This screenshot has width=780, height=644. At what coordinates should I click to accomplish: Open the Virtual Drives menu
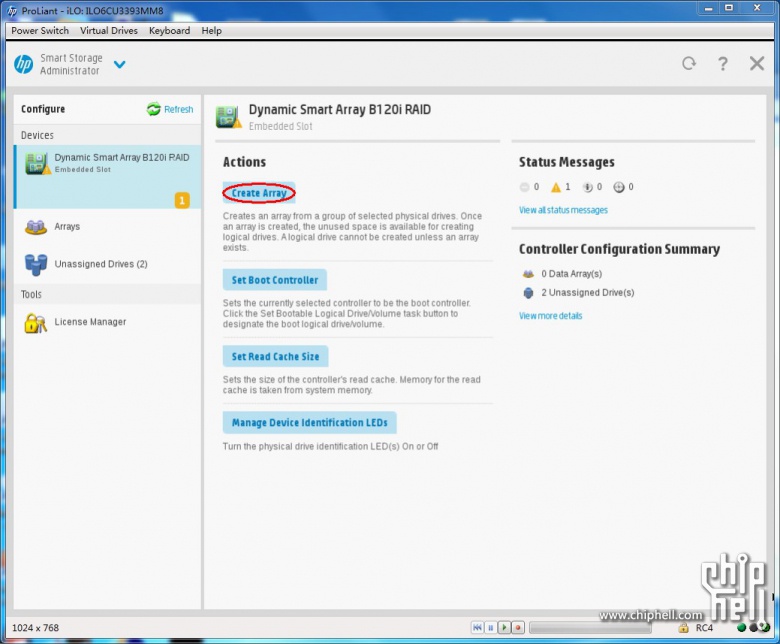(x=109, y=31)
